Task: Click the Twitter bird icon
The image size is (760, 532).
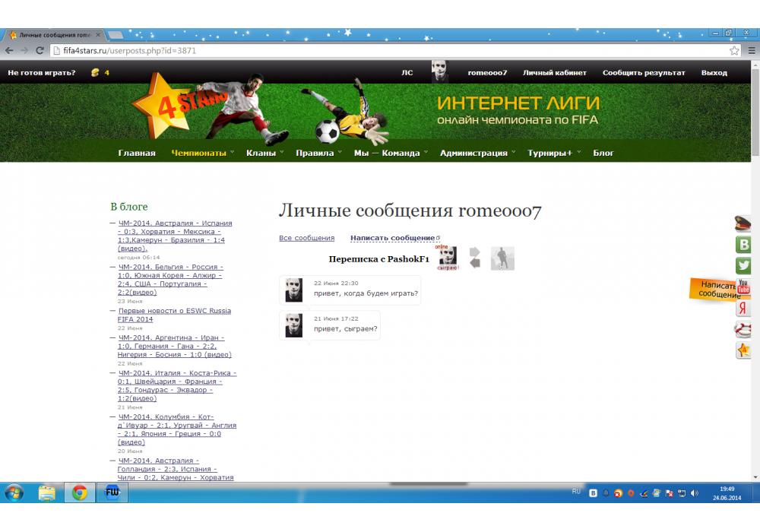Action: (x=743, y=266)
